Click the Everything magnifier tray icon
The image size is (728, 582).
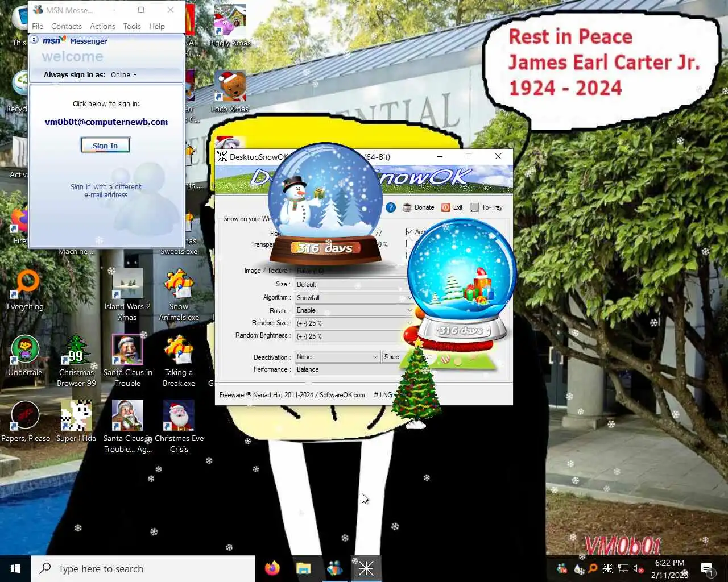(593, 568)
